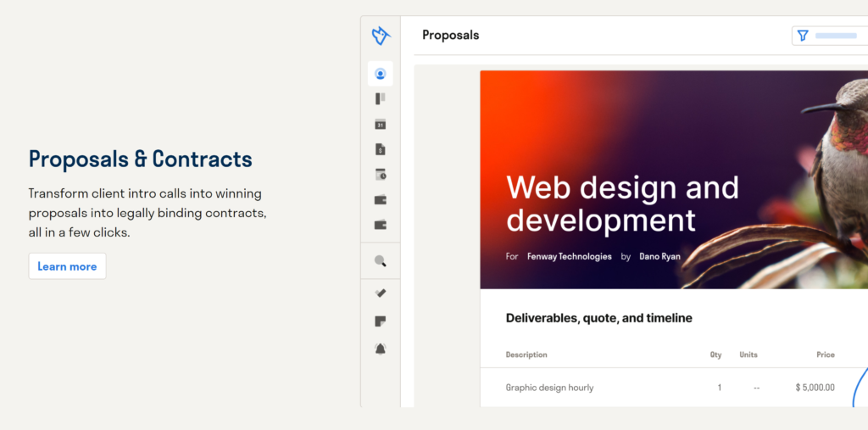Open the calendar icon in sidebar
Image resolution: width=868 pixels, height=430 pixels.
pos(381,124)
